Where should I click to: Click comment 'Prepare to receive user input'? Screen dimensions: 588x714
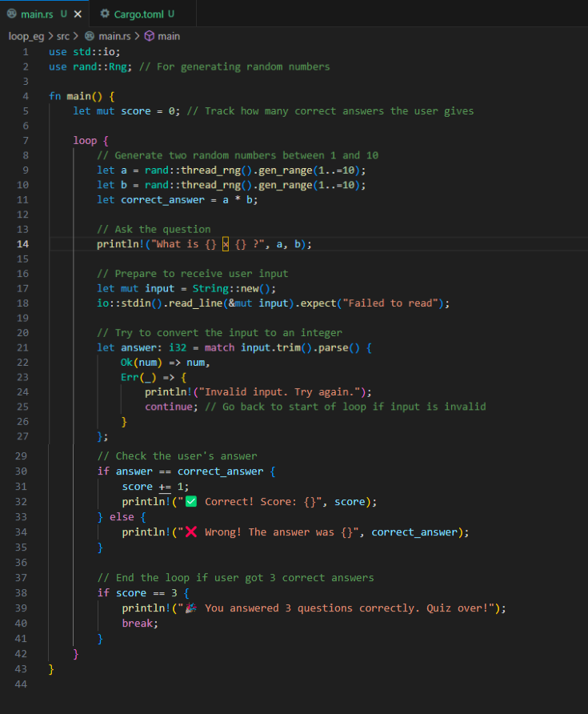click(x=193, y=274)
